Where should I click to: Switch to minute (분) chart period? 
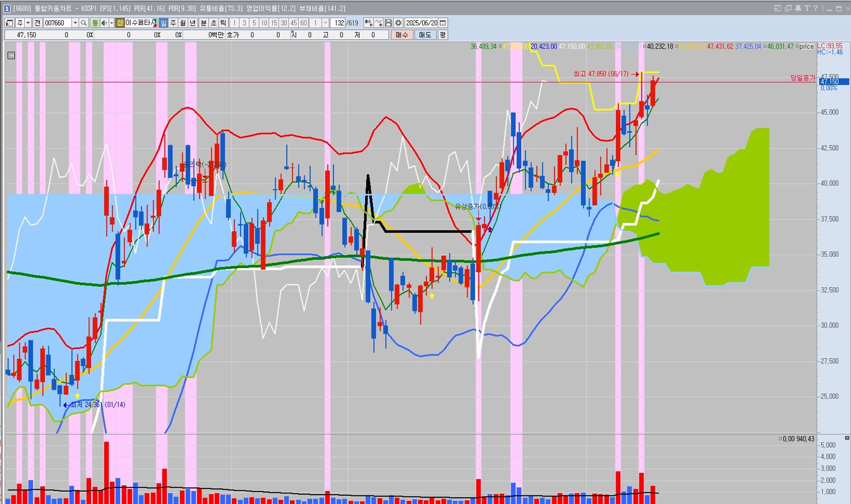pyautogui.click(x=203, y=23)
